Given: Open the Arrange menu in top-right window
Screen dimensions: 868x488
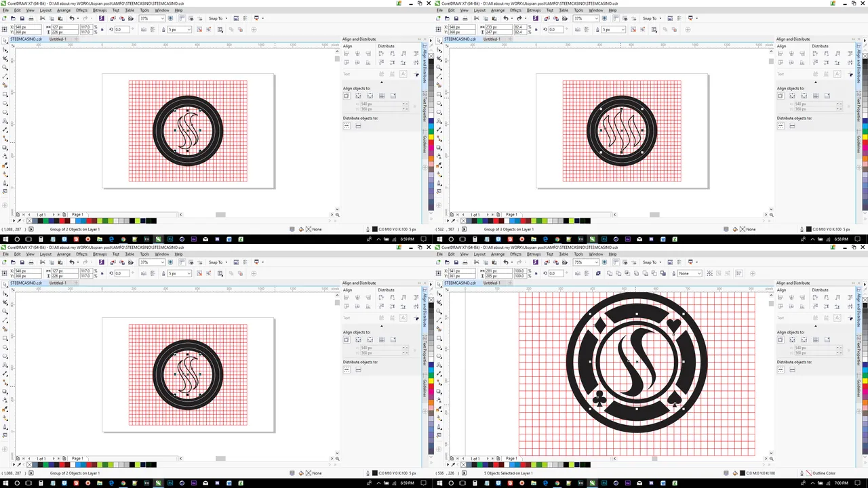Looking at the screenshot, I should pos(498,10).
